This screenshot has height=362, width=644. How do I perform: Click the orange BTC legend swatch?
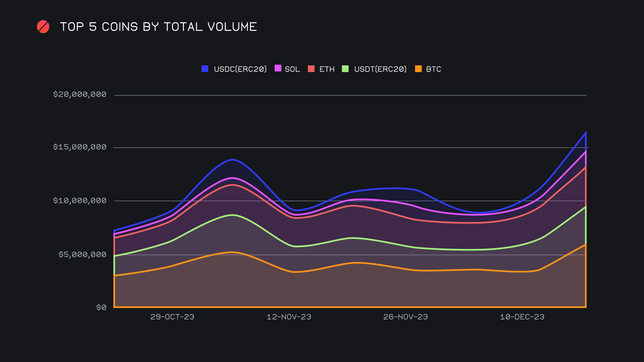coord(418,69)
